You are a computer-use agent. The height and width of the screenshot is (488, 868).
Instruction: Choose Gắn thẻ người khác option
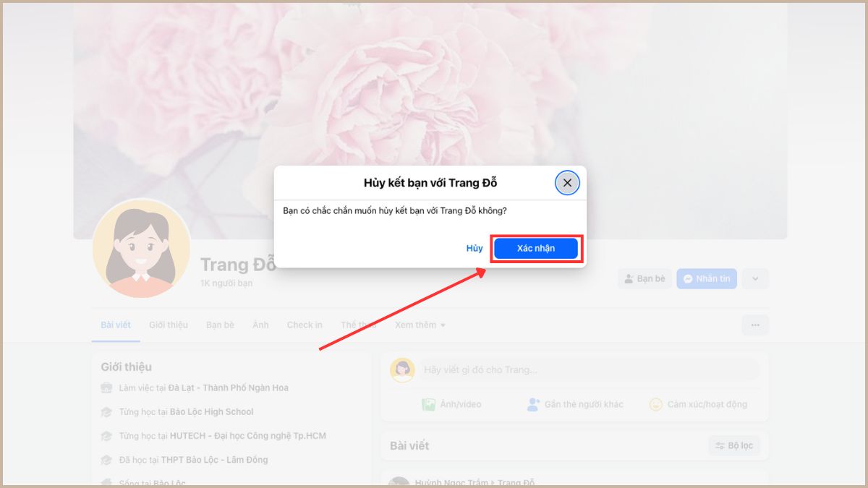(x=575, y=404)
